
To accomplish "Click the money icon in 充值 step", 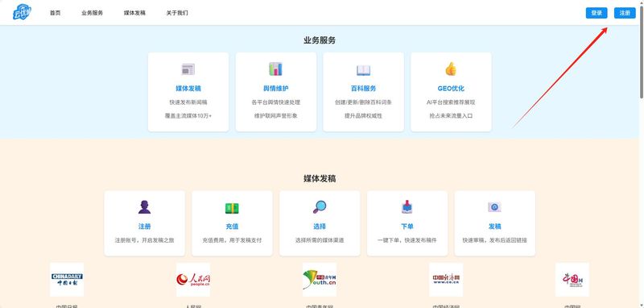I will click(x=232, y=208).
